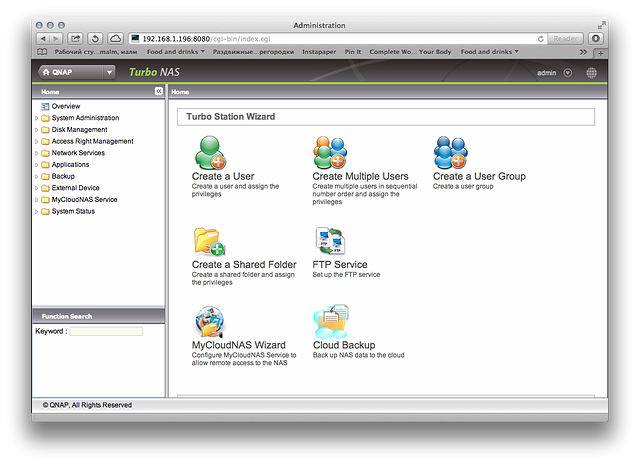Open the Cloud Backup icon
The height and width of the screenshot is (466, 640).
pyautogui.click(x=331, y=322)
